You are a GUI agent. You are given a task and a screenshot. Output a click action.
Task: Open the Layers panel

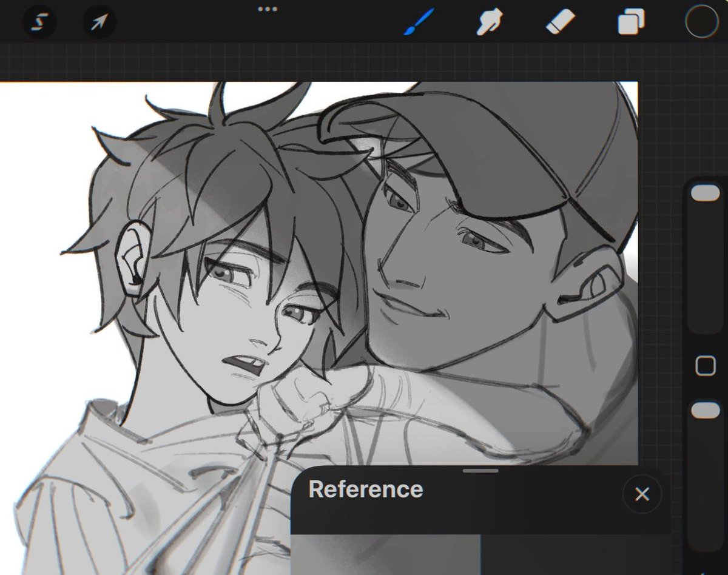632,22
